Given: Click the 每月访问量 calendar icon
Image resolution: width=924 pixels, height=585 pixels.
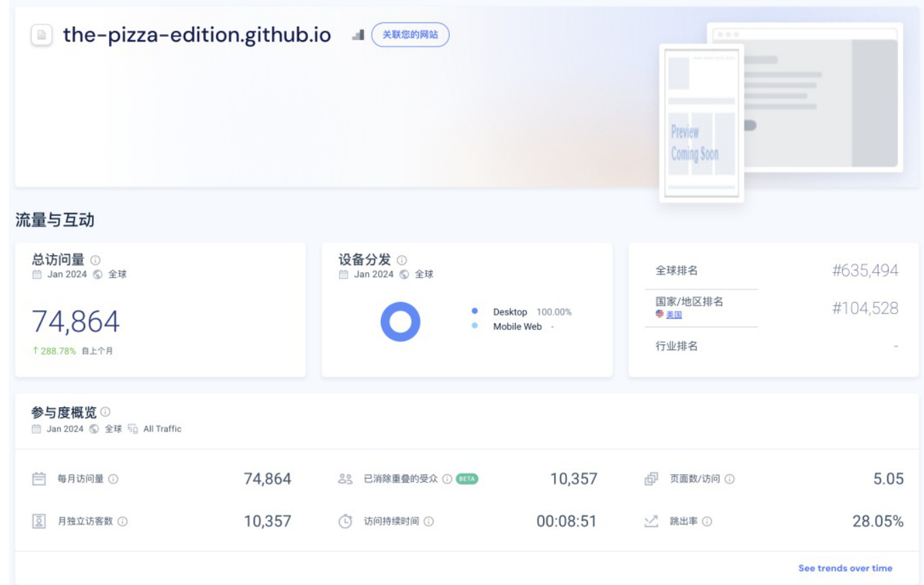Looking at the screenshot, I should 39,479.
